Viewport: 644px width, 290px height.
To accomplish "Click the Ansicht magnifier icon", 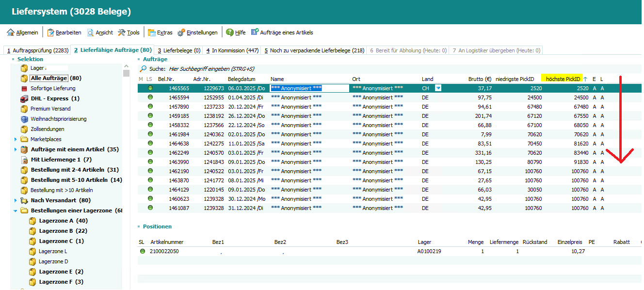I will coord(91,32).
